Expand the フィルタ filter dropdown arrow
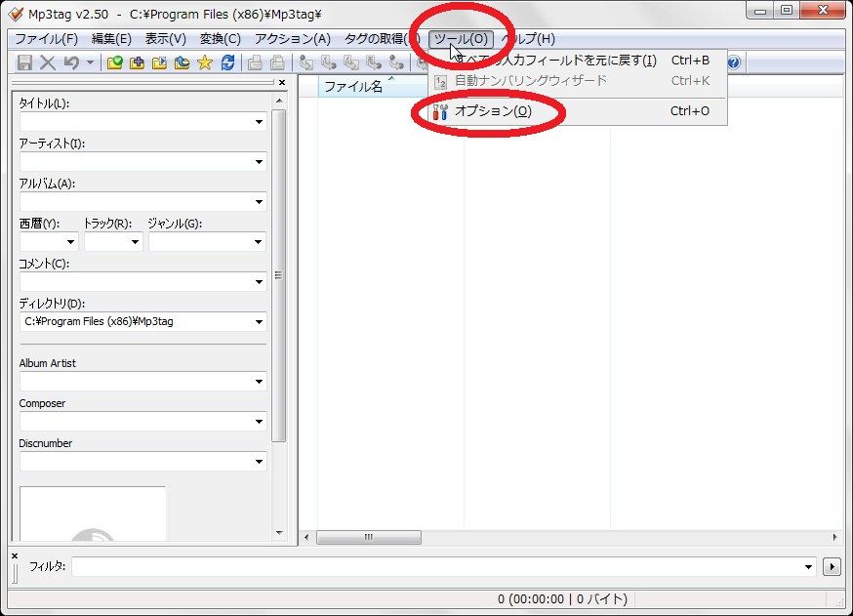 (x=808, y=566)
